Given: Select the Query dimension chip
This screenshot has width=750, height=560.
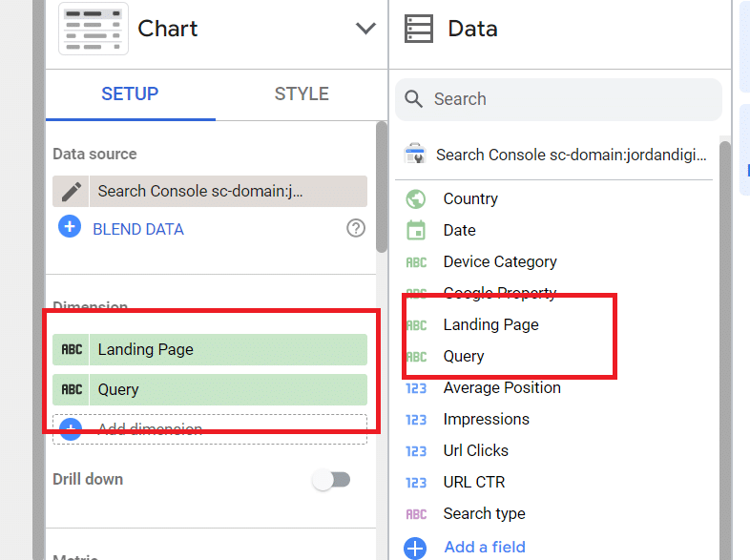Looking at the screenshot, I should tap(210, 389).
